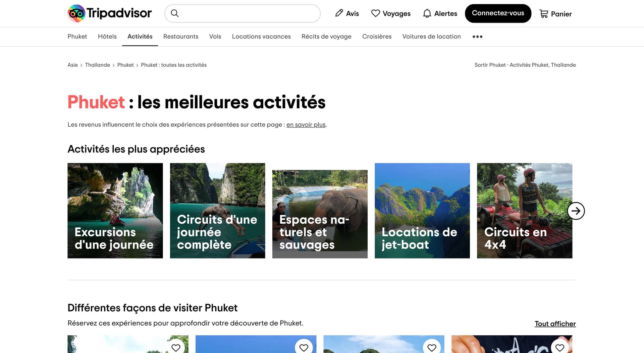Toggle heart on the fourth experience card

click(559, 347)
